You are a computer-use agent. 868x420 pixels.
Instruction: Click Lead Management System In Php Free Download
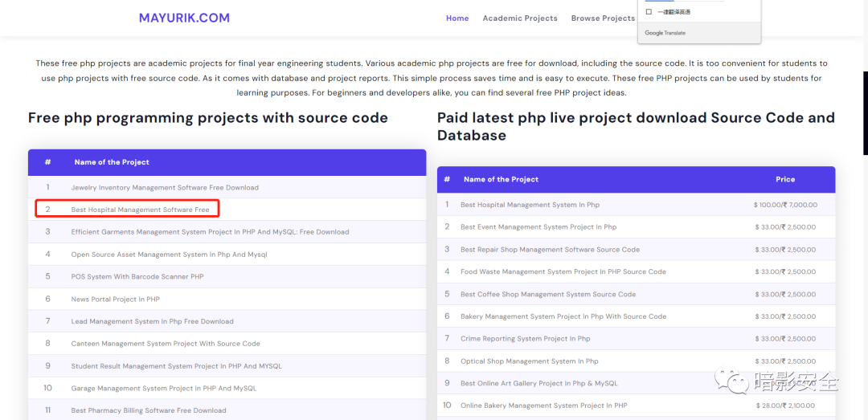click(x=152, y=321)
